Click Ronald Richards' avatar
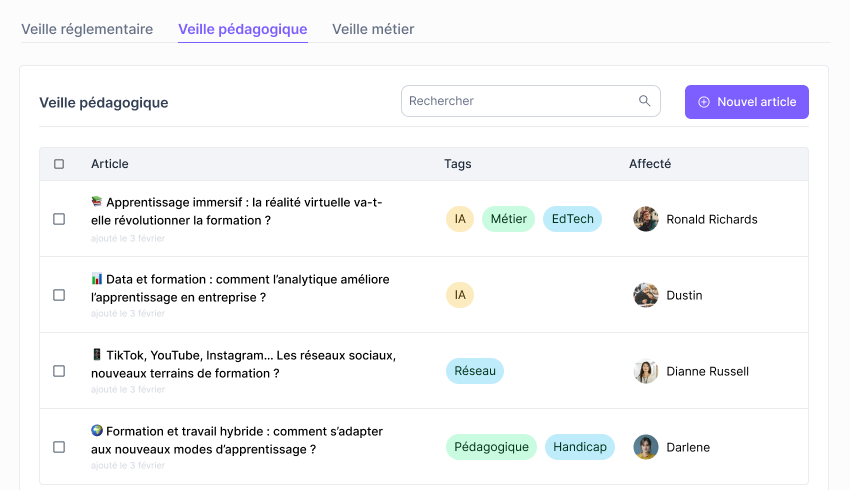Image resolution: width=850 pixels, height=490 pixels. click(x=646, y=219)
